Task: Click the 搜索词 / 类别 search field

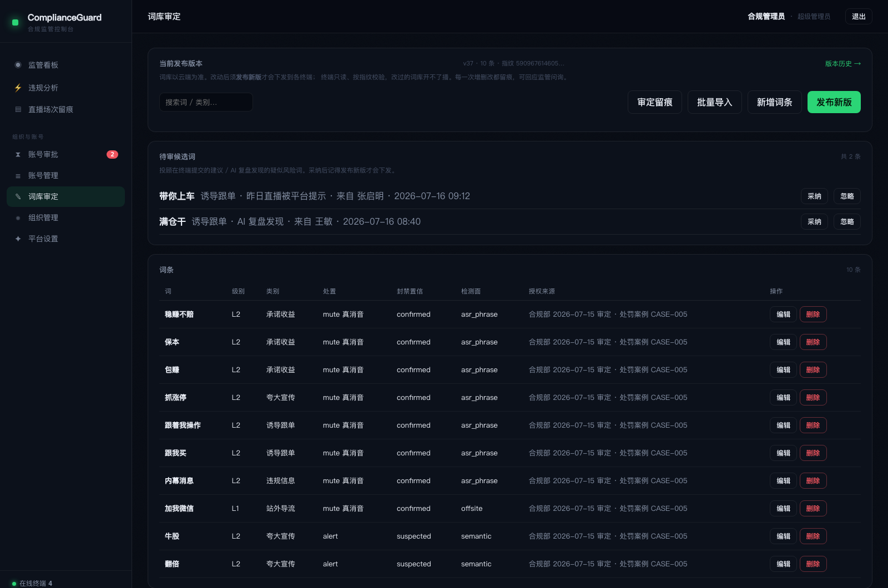Action: tap(206, 102)
